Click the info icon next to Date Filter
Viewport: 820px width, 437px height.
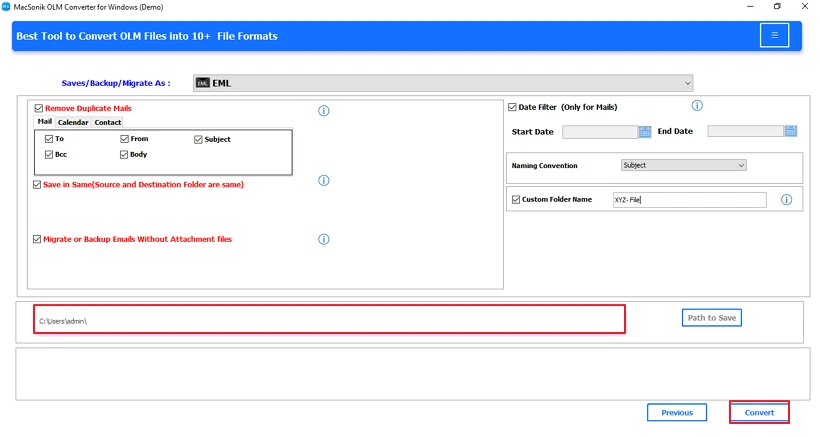(x=697, y=106)
